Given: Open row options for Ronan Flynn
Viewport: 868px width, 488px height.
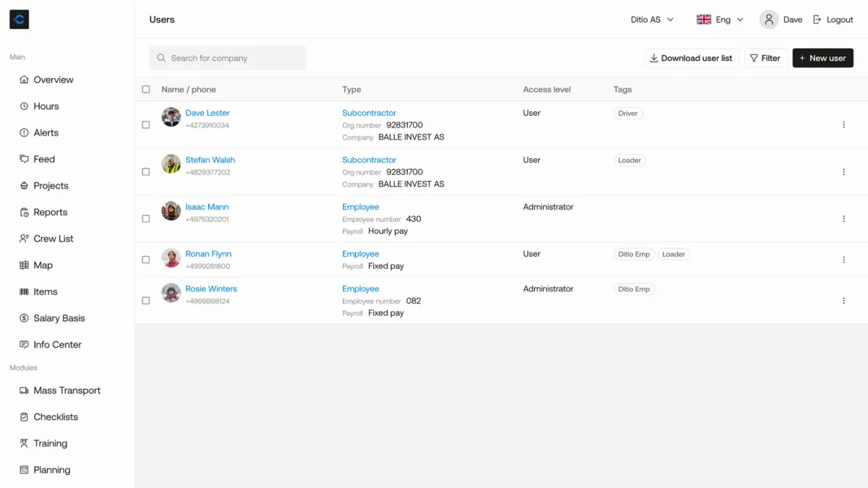Looking at the screenshot, I should click(x=843, y=260).
